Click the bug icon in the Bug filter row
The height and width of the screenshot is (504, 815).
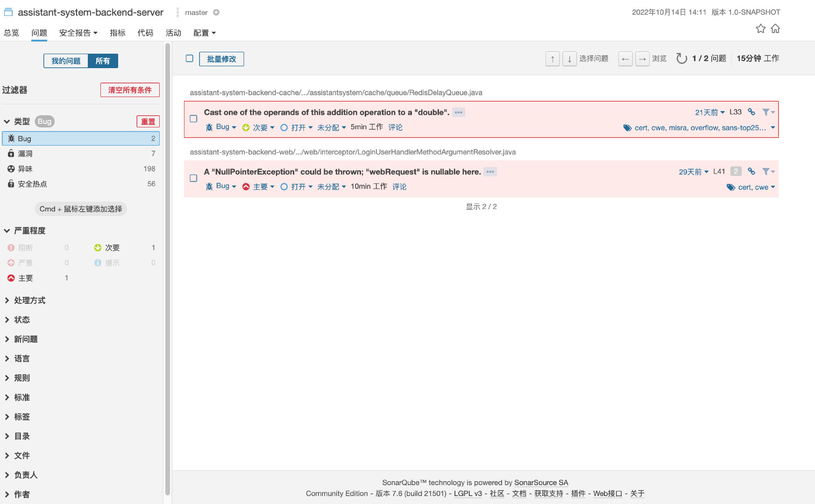click(11, 138)
